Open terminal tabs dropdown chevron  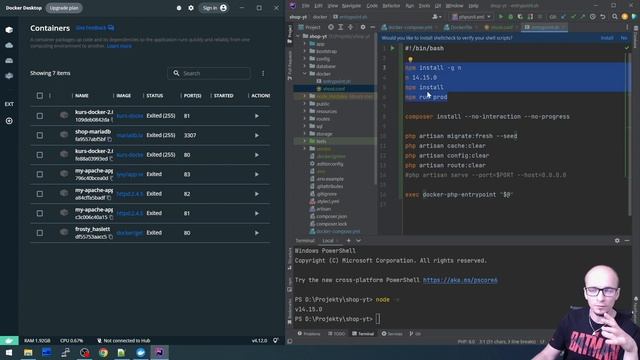pos(358,241)
